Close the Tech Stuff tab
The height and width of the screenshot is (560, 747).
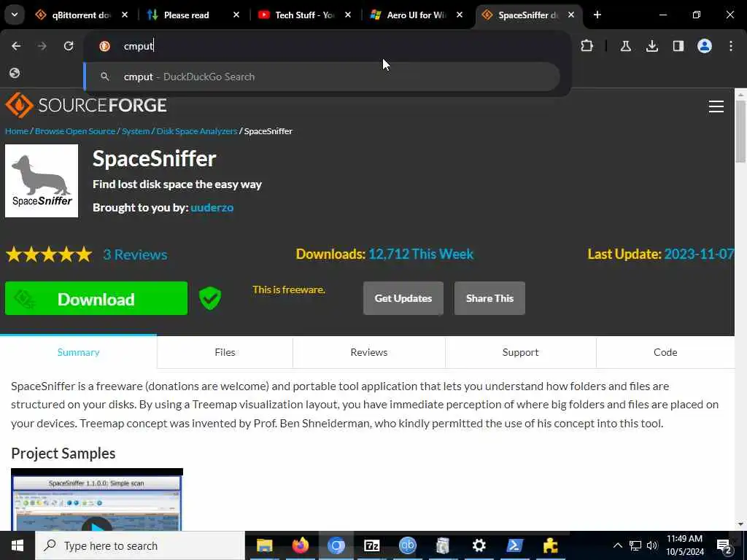348,15
